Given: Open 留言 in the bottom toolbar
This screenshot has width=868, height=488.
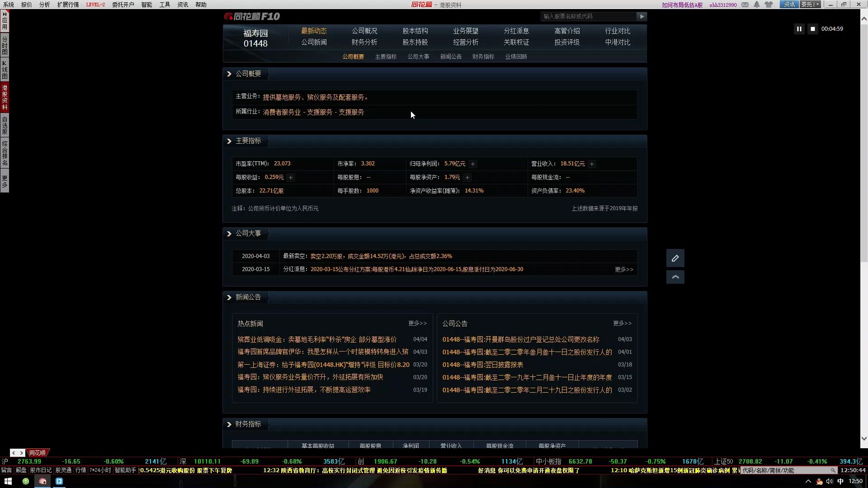Looking at the screenshot, I should pos(7,470).
